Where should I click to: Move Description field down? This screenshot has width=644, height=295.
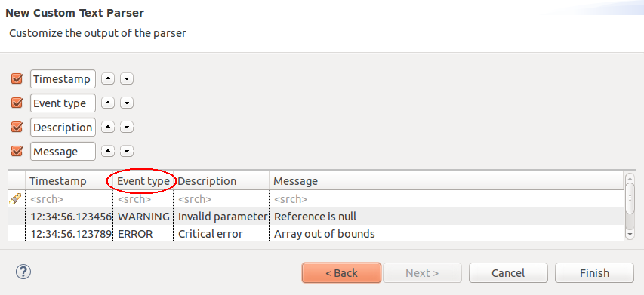point(127,128)
